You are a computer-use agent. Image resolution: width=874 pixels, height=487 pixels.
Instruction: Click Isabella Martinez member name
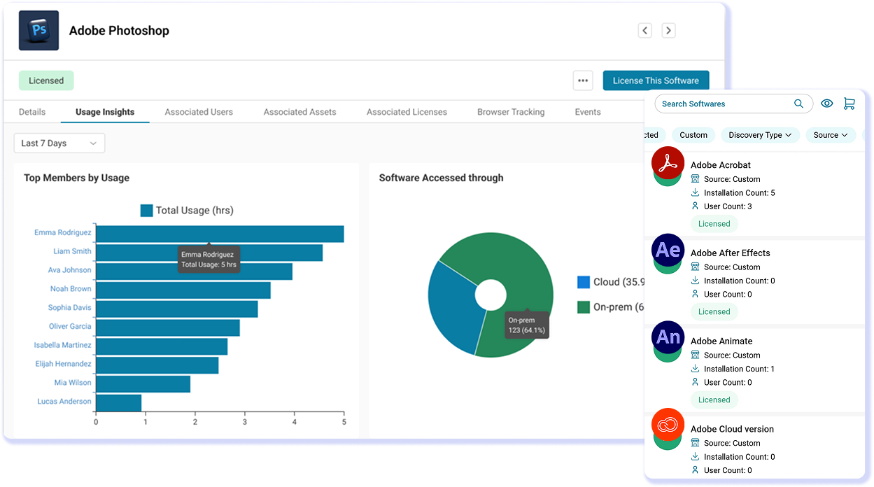62,345
